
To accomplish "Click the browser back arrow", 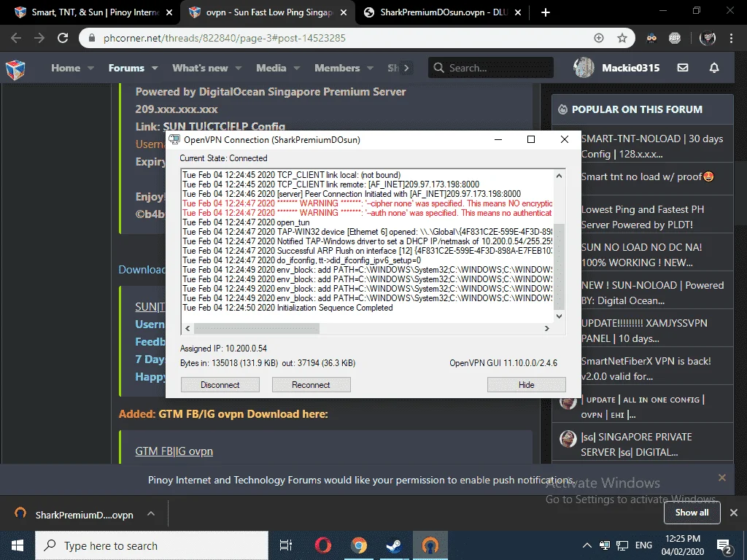I will pos(16,38).
